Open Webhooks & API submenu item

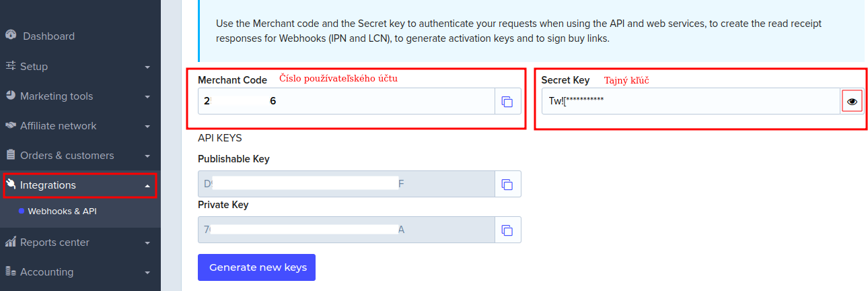click(x=62, y=211)
